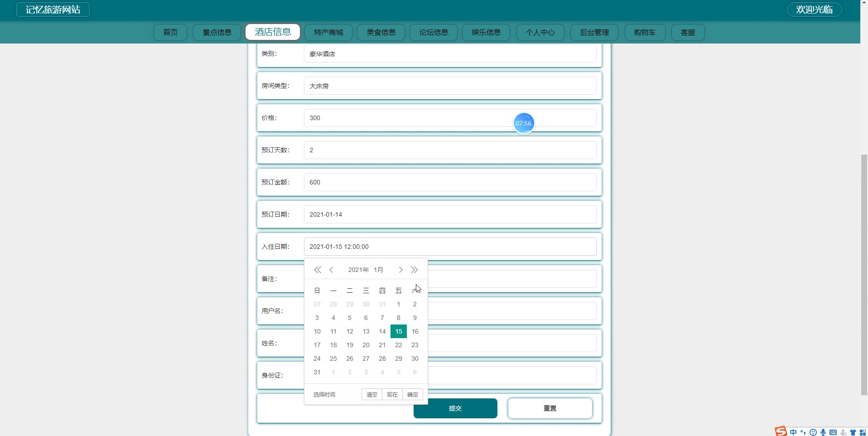Click the 入住日期 datetime field
This screenshot has width=868, height=436.
click(x=450, y=247)
